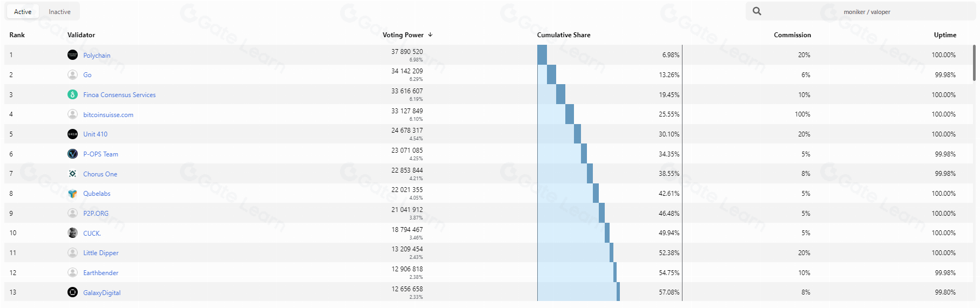This screenshot has width=980, height=308.
Task: Switch to the Inactive validators tab
Action: point(59,12)
